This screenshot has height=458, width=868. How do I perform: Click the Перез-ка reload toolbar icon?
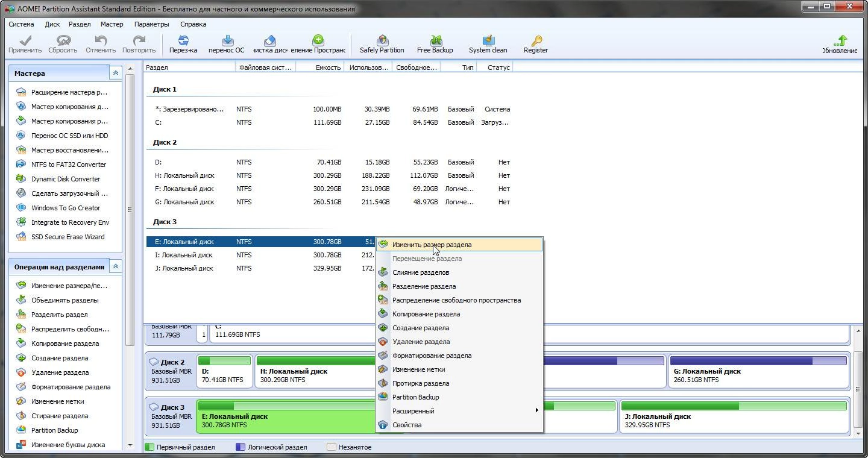[x=183, y=41]
